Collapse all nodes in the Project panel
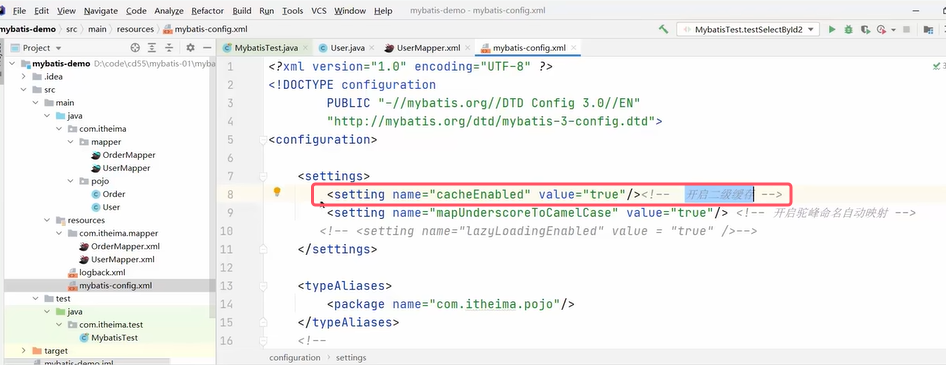This screenshot has height=365, width=946. tap(170, 48)
